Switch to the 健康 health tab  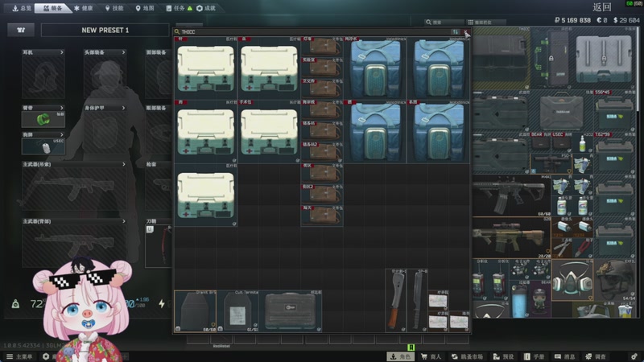click(84, 8)
